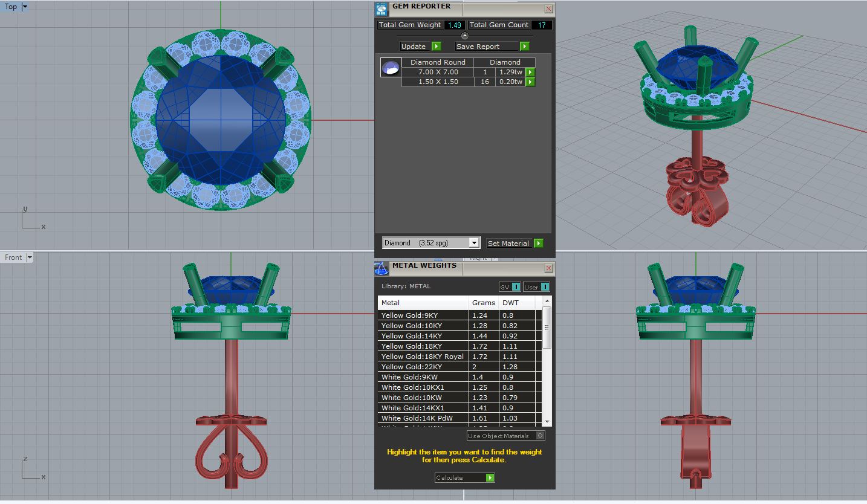Open the Front viewport dropdown arrow
This screenshot has height=504, width=867.
click(30, 257)
